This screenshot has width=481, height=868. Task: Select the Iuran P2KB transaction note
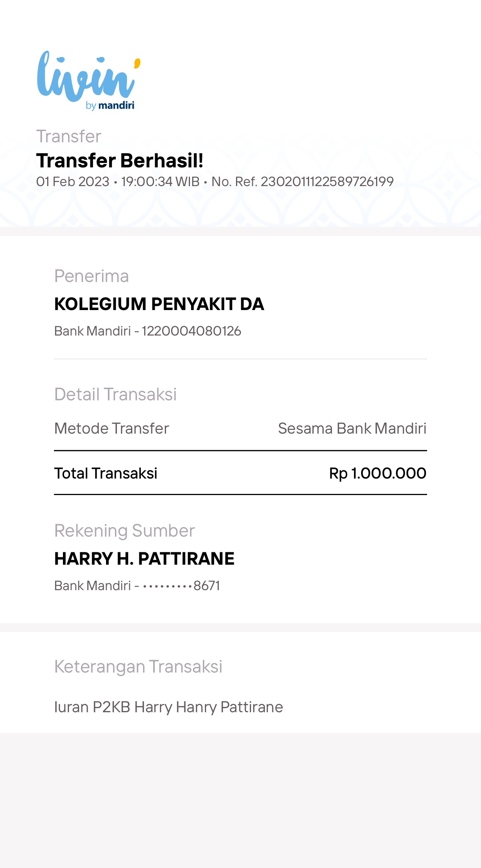pyautogui.click(x=169, y=707)
